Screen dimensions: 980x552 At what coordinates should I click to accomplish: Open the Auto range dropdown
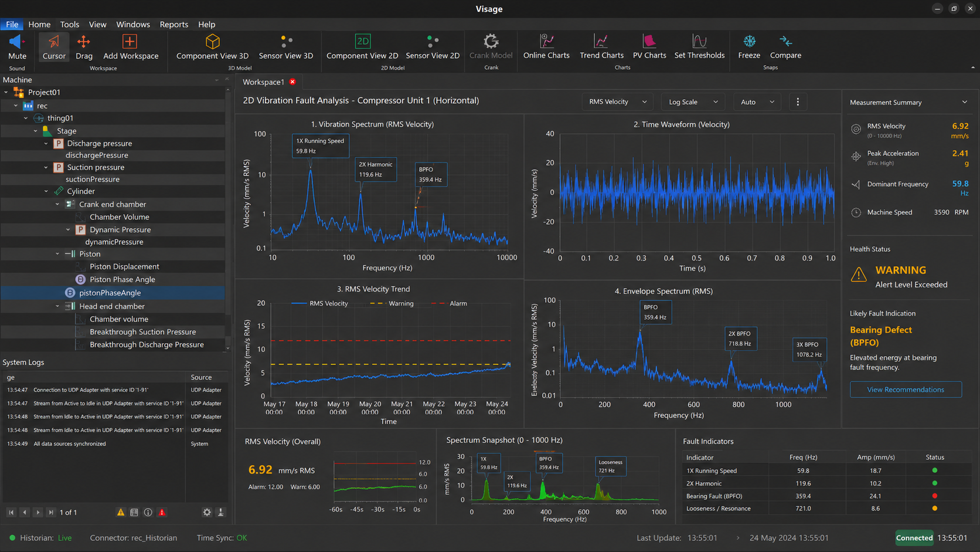point(757,102)
